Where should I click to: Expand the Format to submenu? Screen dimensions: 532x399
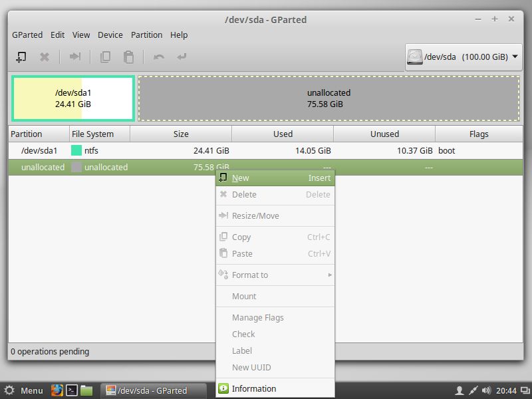pos(275,275)
